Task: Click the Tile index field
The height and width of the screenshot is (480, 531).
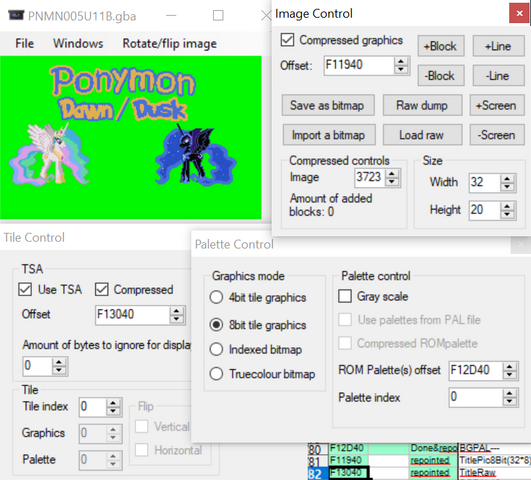Action: [x=93, y=407]
